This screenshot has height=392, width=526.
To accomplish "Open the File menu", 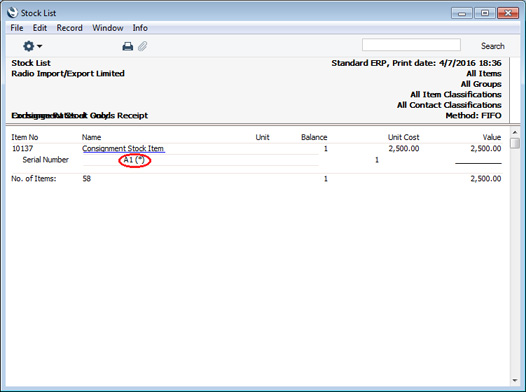I will (x=17, y=28).
